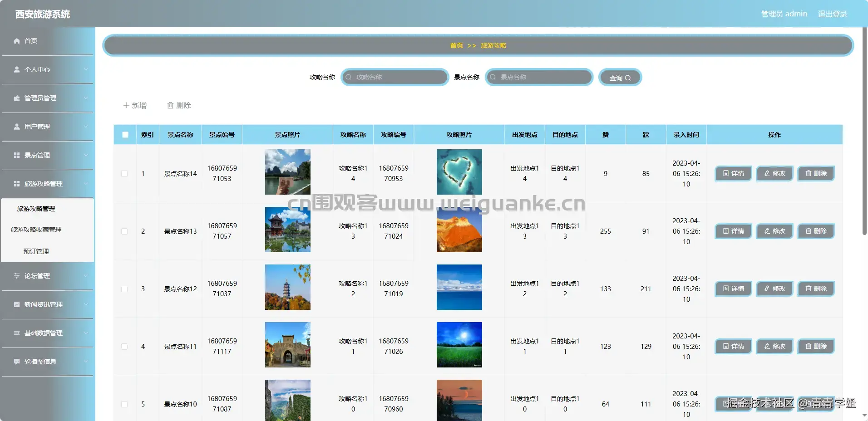Open 旅游攻略管理 submenu item

tap(48, 209)
